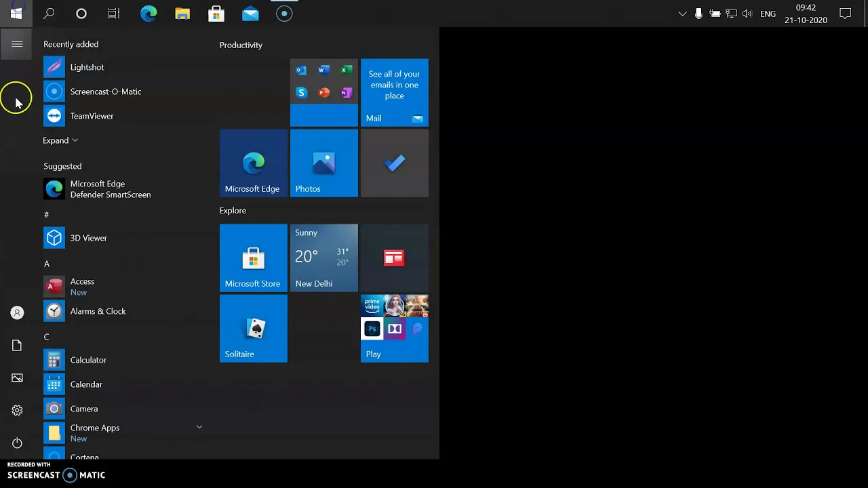
Task: Open the Photos tile
Action: [324, 163]
